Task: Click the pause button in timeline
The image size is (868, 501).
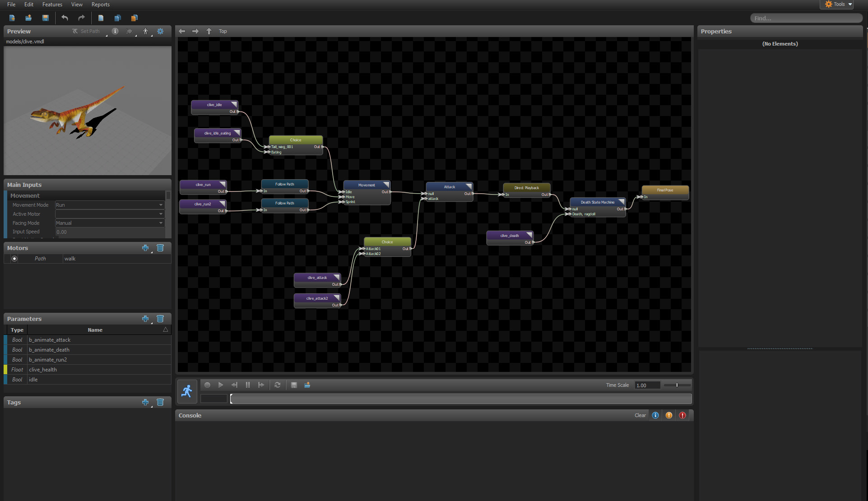Action: (x=247, y=385)
